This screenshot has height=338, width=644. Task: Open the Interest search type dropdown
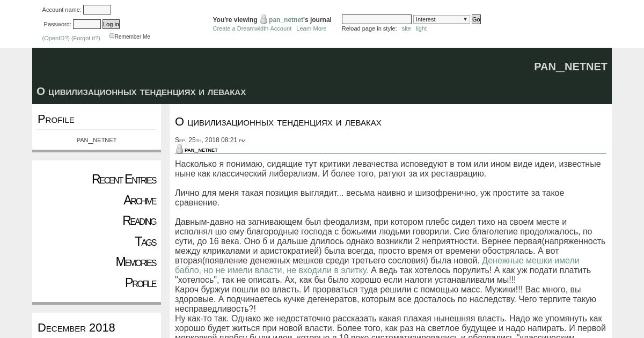[441, 19]
